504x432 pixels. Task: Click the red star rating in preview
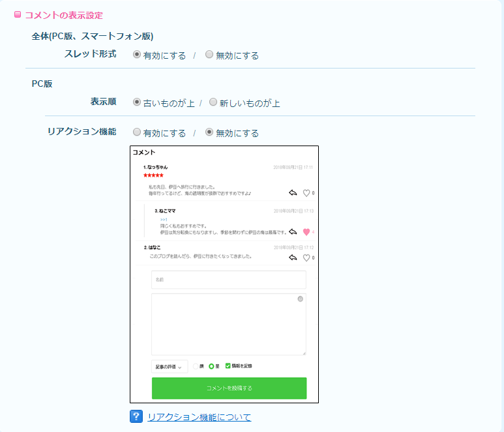coord(153,175)
